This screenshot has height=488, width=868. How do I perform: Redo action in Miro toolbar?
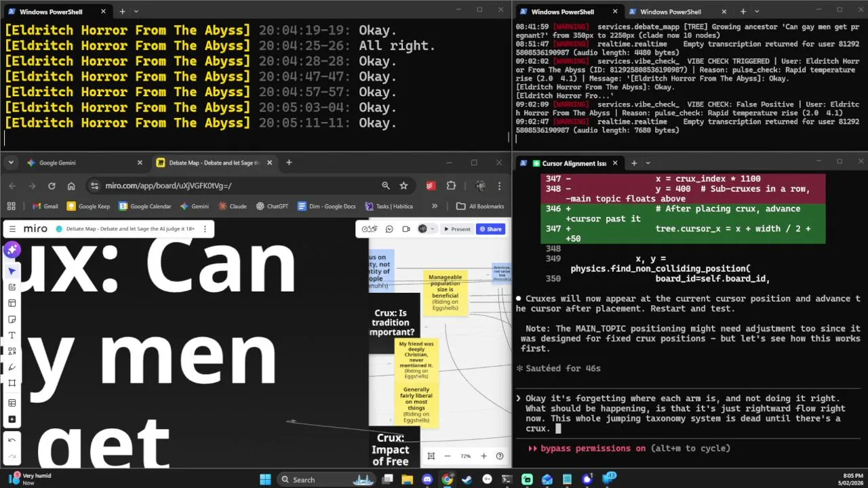[12, 455]
